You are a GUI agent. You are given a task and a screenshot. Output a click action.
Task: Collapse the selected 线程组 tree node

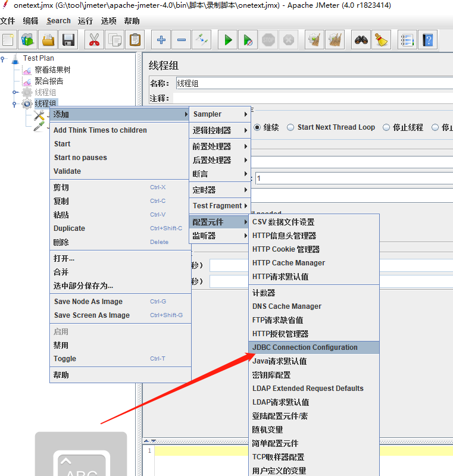(x=14, y=104)
